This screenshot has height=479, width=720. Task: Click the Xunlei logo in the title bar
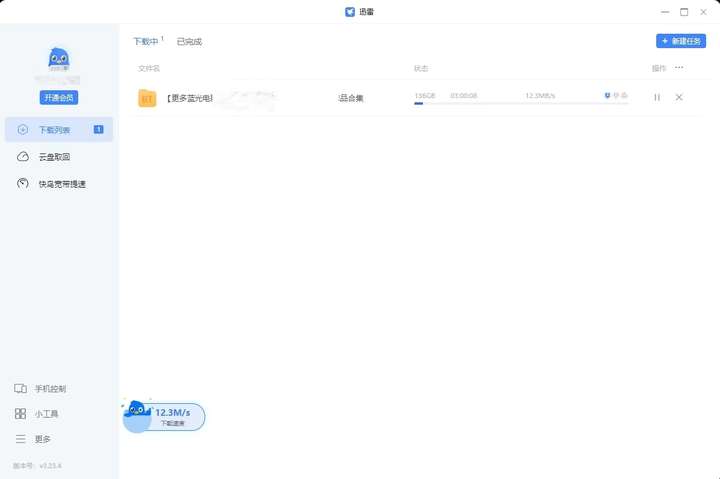350,12
